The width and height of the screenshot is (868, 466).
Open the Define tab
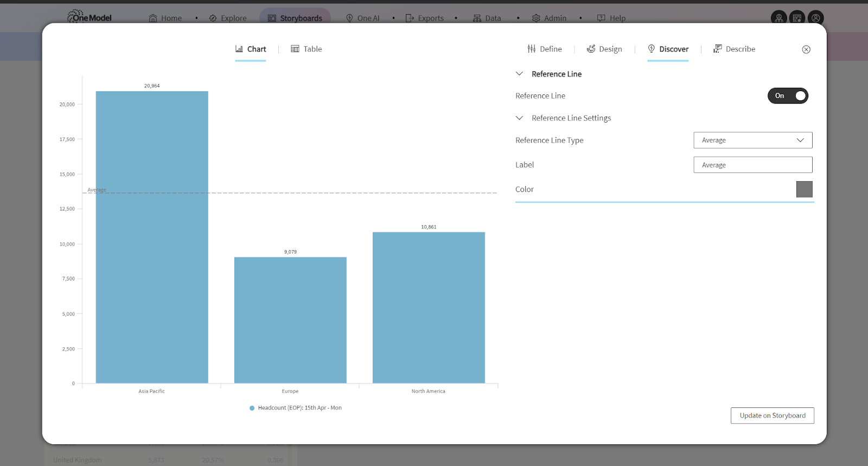551,49
